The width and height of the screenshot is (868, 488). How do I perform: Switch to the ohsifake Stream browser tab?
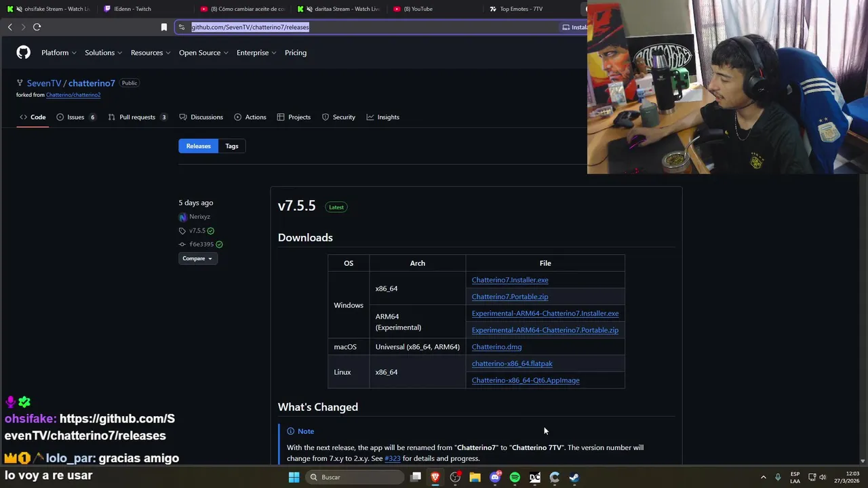(x=47, y=9)
